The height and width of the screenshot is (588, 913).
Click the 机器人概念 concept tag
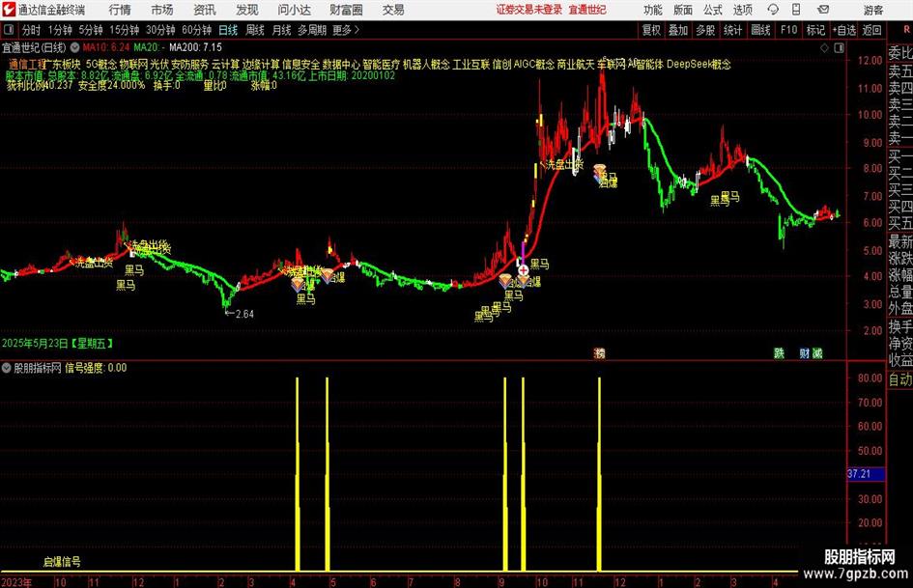click(426, 64)
